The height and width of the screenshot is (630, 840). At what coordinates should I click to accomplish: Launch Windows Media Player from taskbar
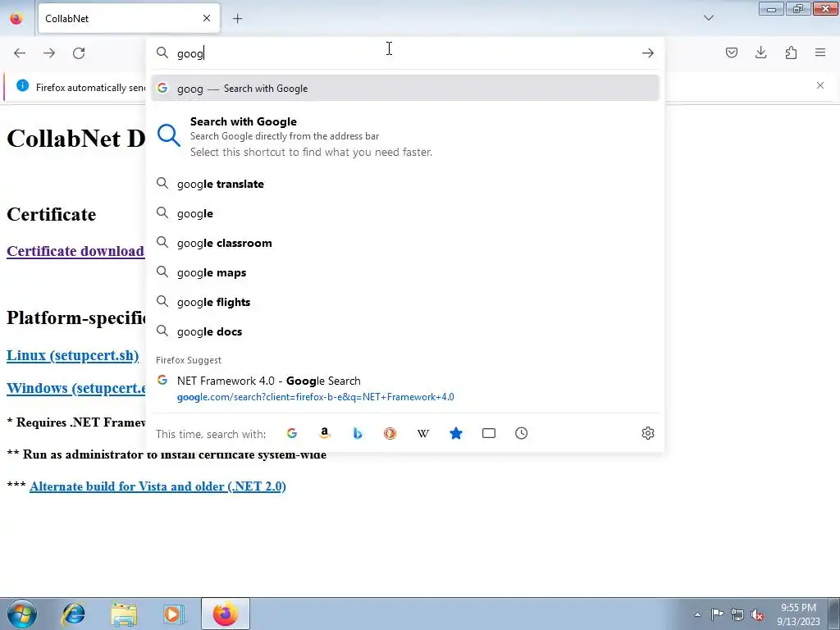pos(173,614)
